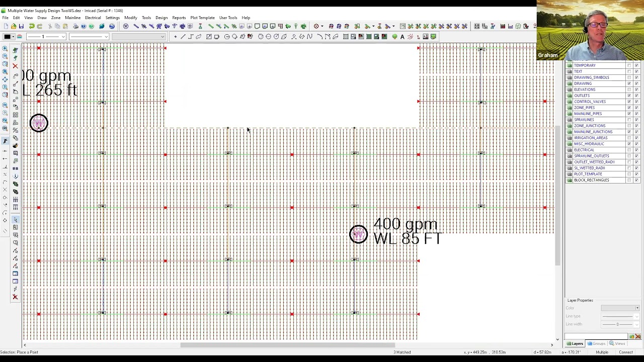The height and width of the screenshot is (362, 644).
Task: Click the Paste clipboard icon
Action: click(65, 26)
